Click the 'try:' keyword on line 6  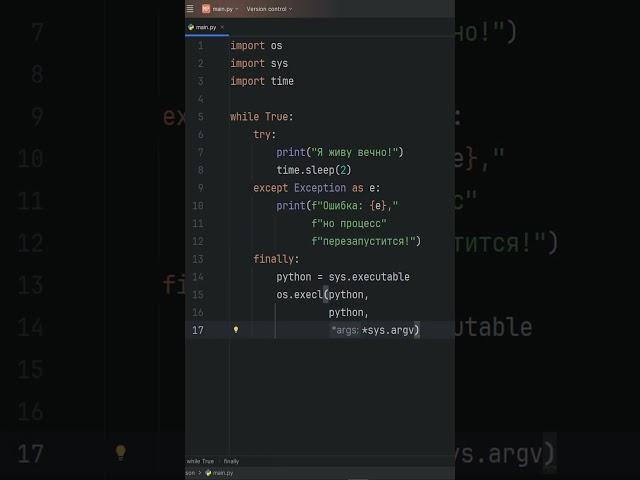[x=264, y=135]
